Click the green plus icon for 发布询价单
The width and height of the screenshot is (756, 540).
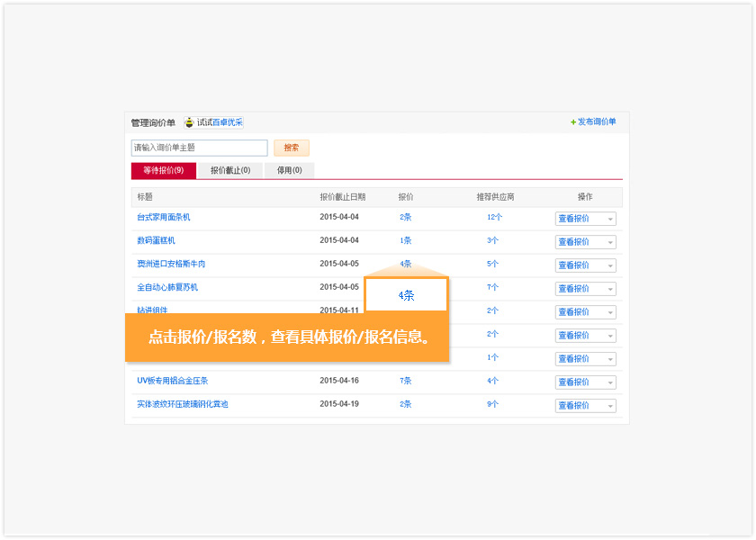click(573, 122)
